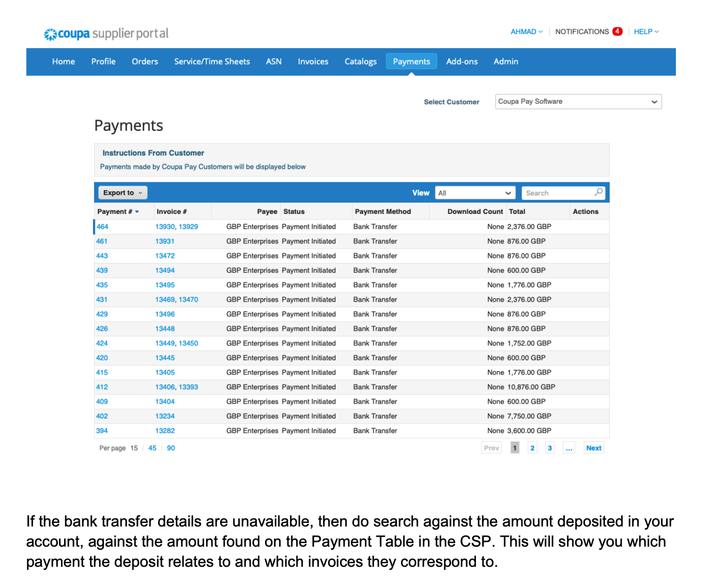Show 90 payments per page

pyautogui.click(x=171, y=448)
